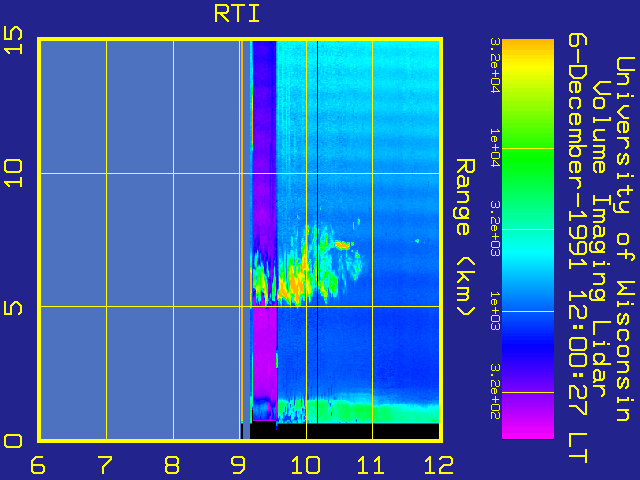
Task: Click the University of Wisconsin title text
Action: tap(624, 239)
